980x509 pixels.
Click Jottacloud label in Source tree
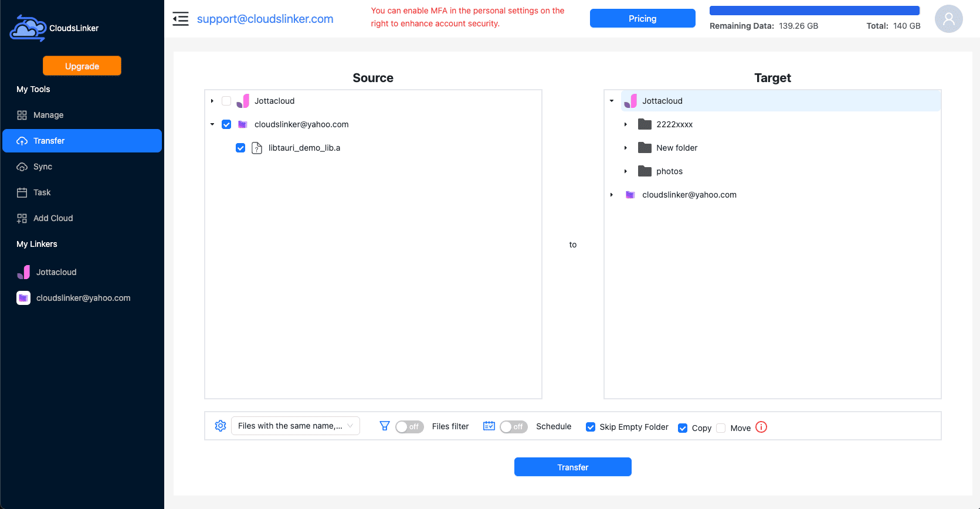[x=274, y=101]
